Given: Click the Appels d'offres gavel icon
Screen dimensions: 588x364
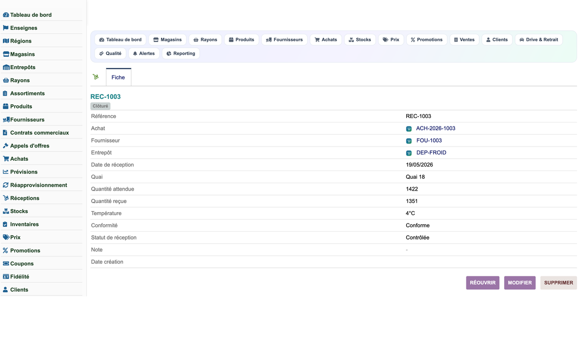Looking at the screenshot, I should click(6, 146).
